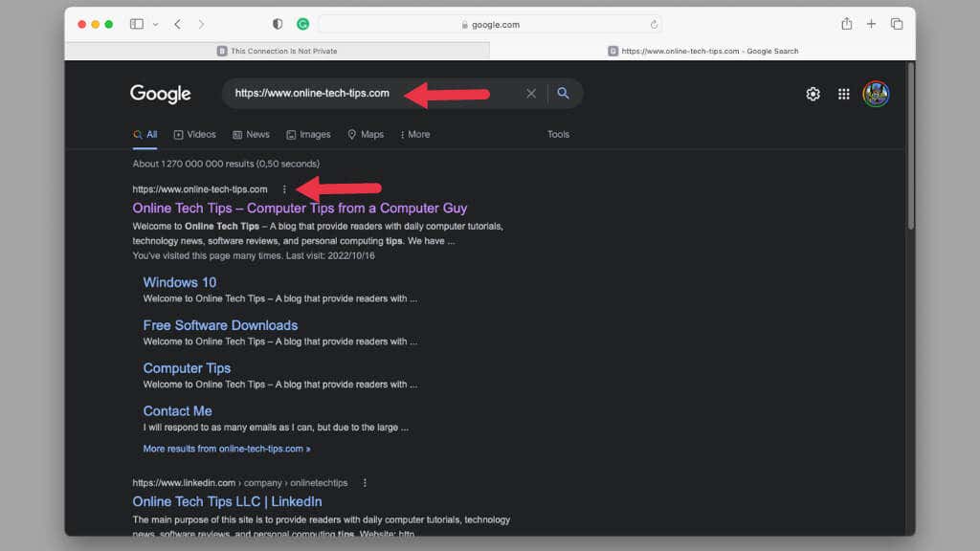Image resolution: width=980 pixels, height=551 pixels.
Task: Open the Computer Tips sitelink
Action: pos(187,368)
